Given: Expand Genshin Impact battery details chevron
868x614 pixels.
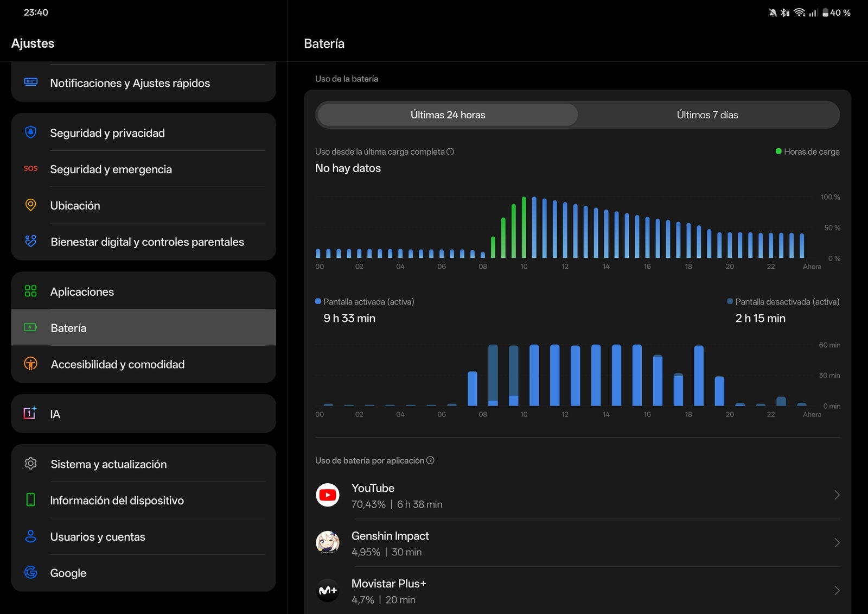Looking at the screenshot, I should click(837, 543).
